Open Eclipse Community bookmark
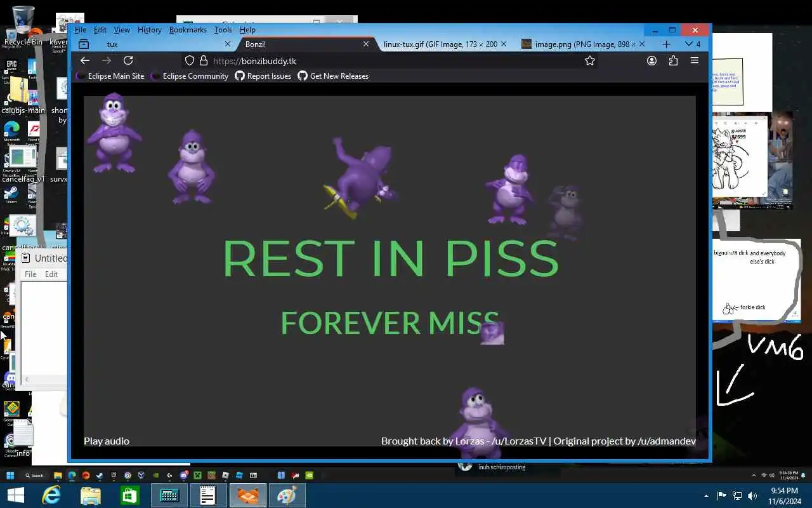Screen dimensions: 812x508 click(190, 76)
